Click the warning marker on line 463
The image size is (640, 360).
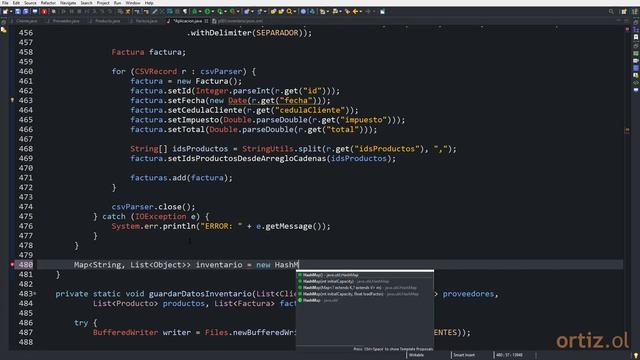(12, 100)
